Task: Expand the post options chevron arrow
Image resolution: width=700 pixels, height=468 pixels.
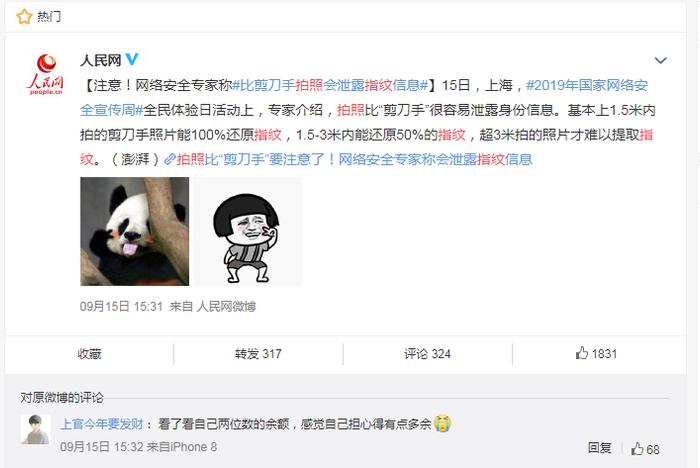Action: pos(660,60)
